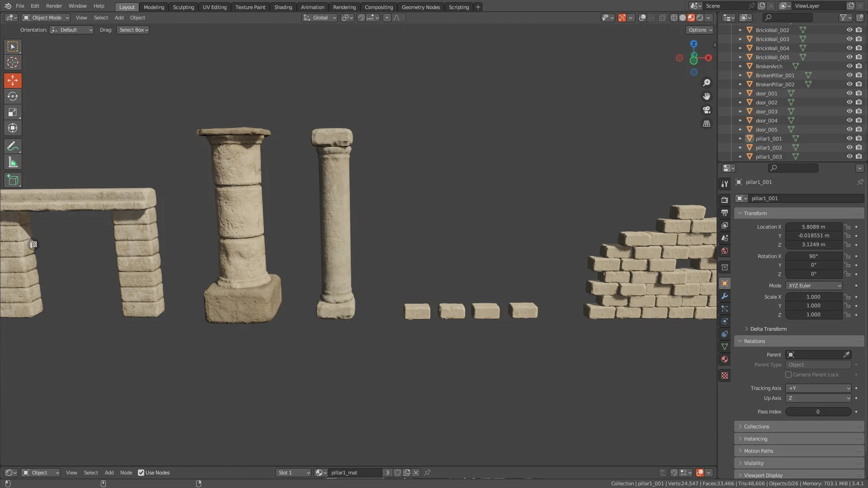This screenshot has width=868, height=488.
Task: Hide pillar1_002 in the viewport
Action: (x=850, y=147)
